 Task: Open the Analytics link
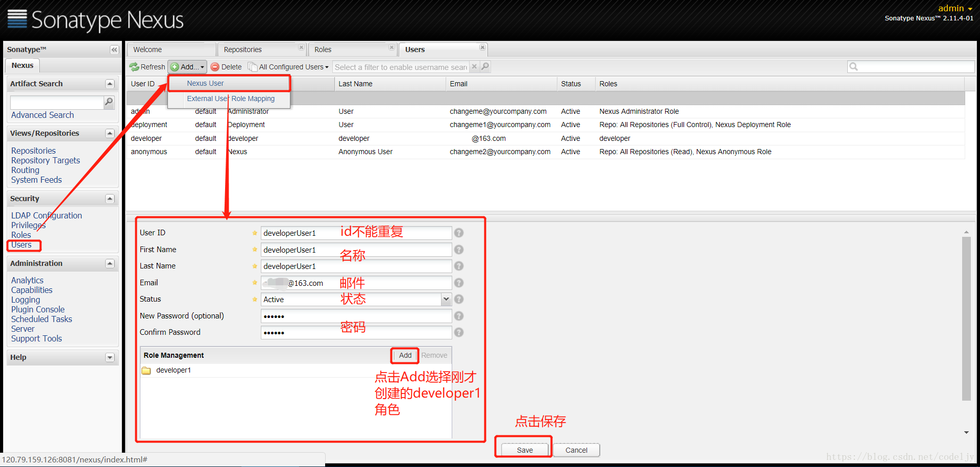click(27, 281)
